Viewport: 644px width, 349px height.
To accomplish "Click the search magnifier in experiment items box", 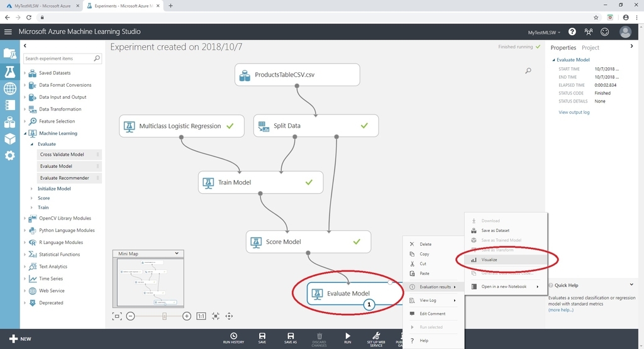I will coord(97,58).
